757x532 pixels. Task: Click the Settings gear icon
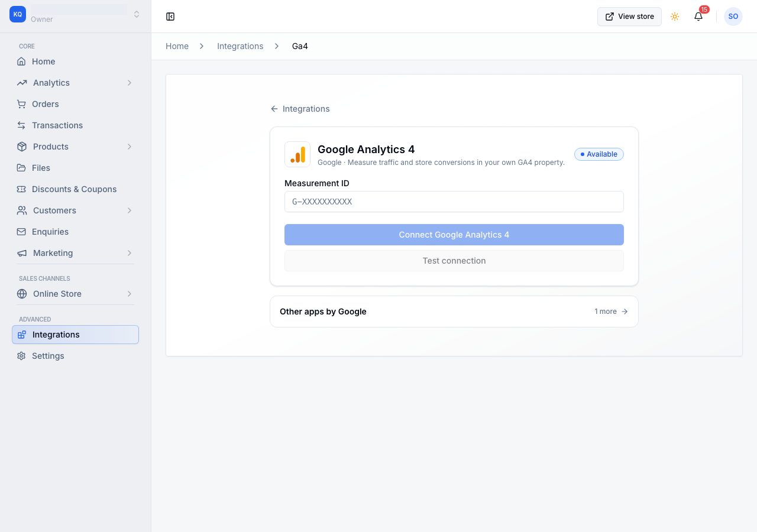21,356
